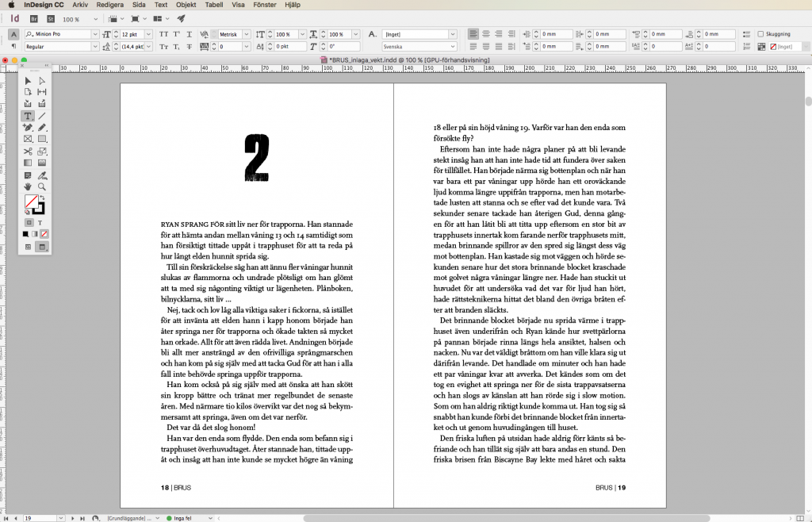The width and height of the screenshot is (812, 522).
Task: Enable the Skuggning checkbox
Action: (x=760, y=34)
